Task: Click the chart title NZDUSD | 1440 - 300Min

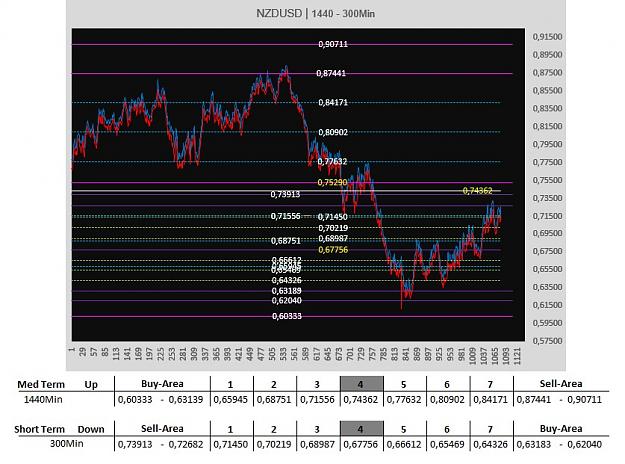Action: pyautogui.click(x=315, y=14)
